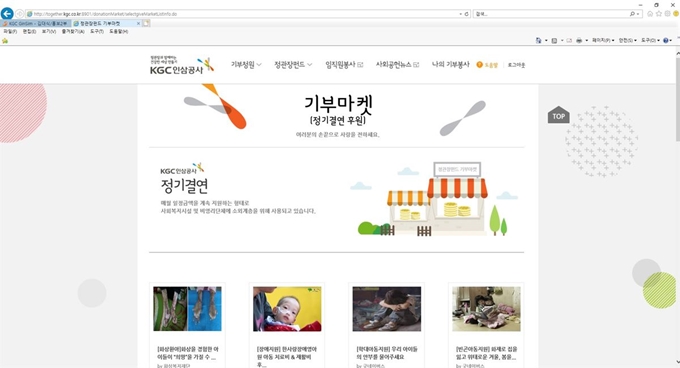The image size is (680, 368).
Task: Click the magnifier search icon
Action: pyautogui.click(x=632, y=14)
